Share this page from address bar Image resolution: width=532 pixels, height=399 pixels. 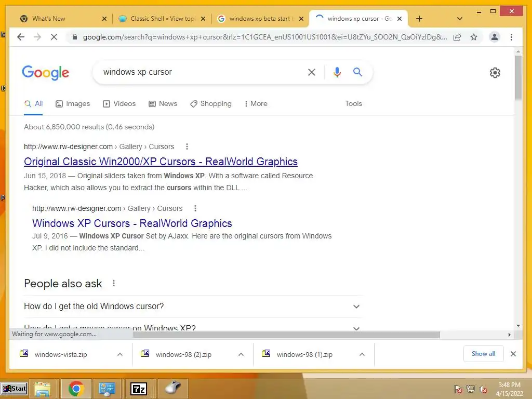[x=457, y=37]
